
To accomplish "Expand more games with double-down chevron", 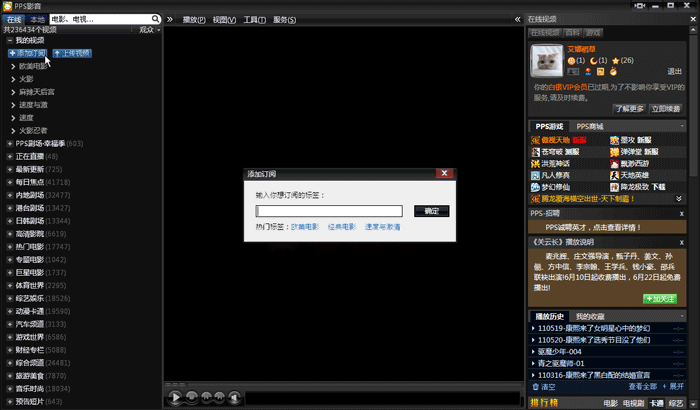I will [x=679, y=198].
